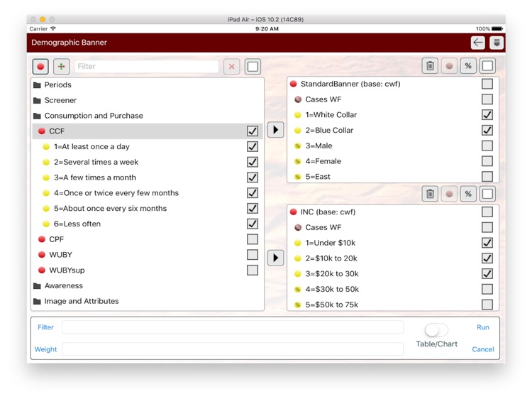Uncheck 1=White Collar checkbox
Viewport: 532px width, 399px height.
click(x=487, y=115)
